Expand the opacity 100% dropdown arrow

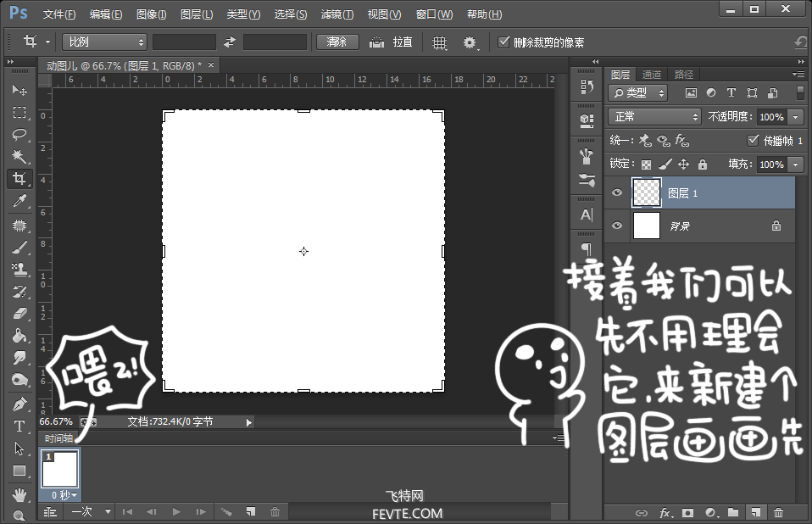(x=796, y=117)
